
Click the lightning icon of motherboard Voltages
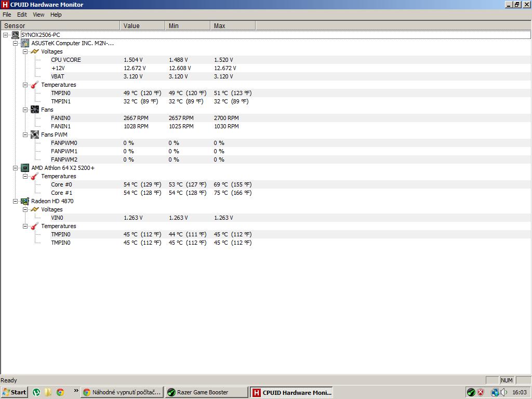point(35,51)
